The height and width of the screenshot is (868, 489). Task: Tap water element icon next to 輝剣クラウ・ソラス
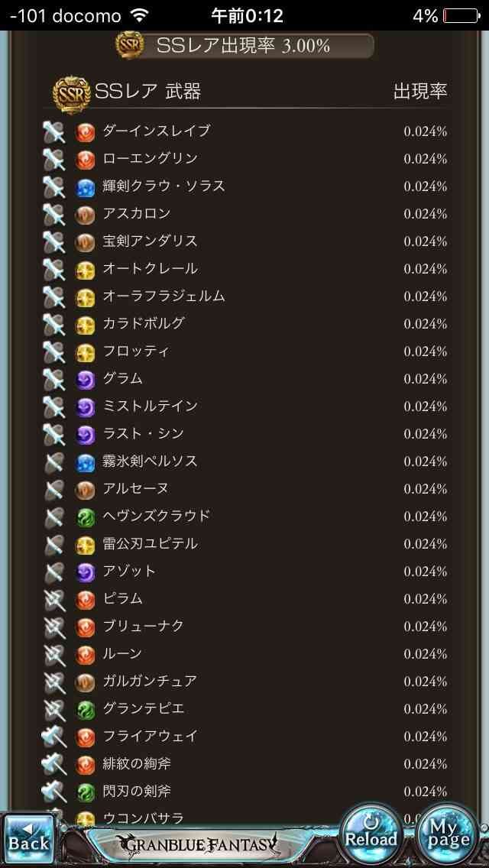(86, 186)
